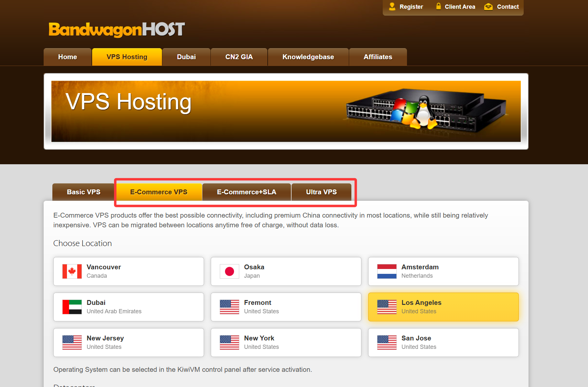
Task: Pick New Jersey as the location
Action: pos(128,342)
